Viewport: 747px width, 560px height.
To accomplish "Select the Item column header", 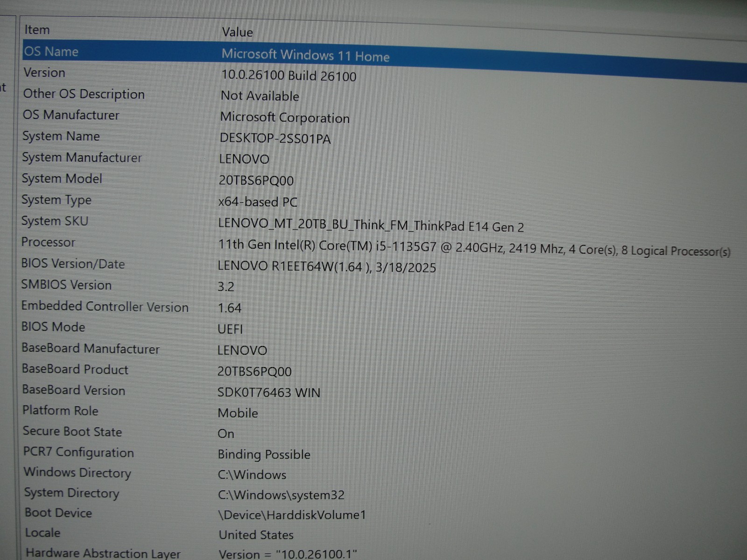I will point(37,30).
